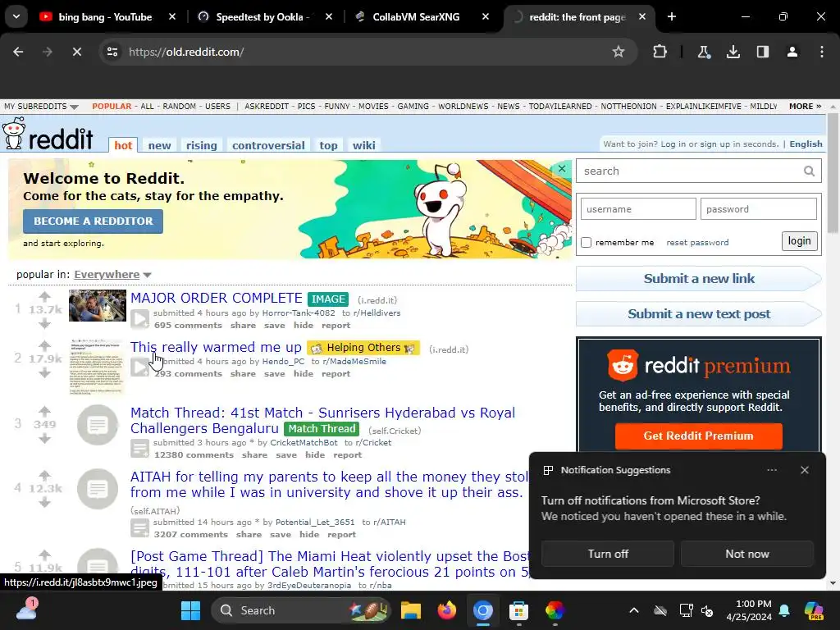Expand self-text of the AITAH post

139,527
